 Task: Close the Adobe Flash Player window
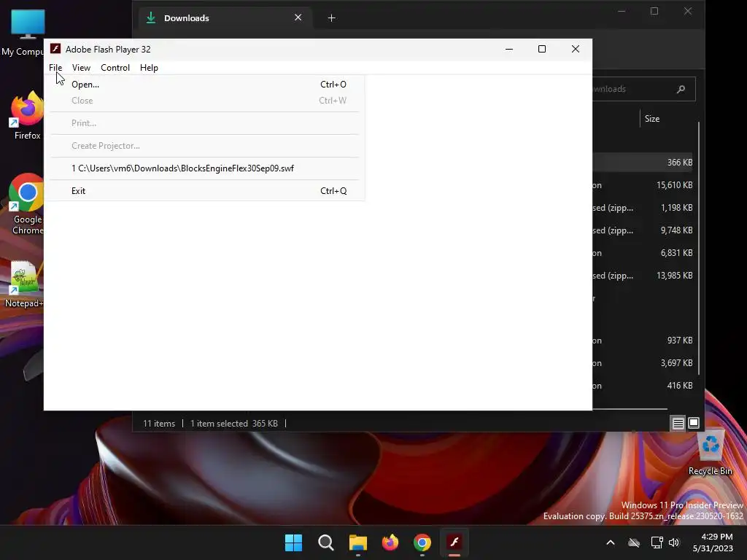pos(575,49)
